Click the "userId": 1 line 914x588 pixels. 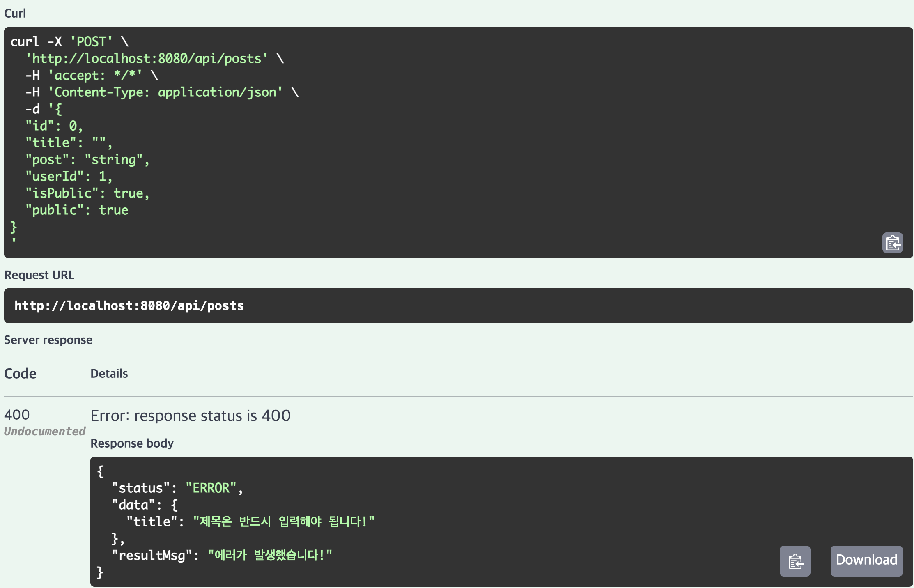click(69, 177)
